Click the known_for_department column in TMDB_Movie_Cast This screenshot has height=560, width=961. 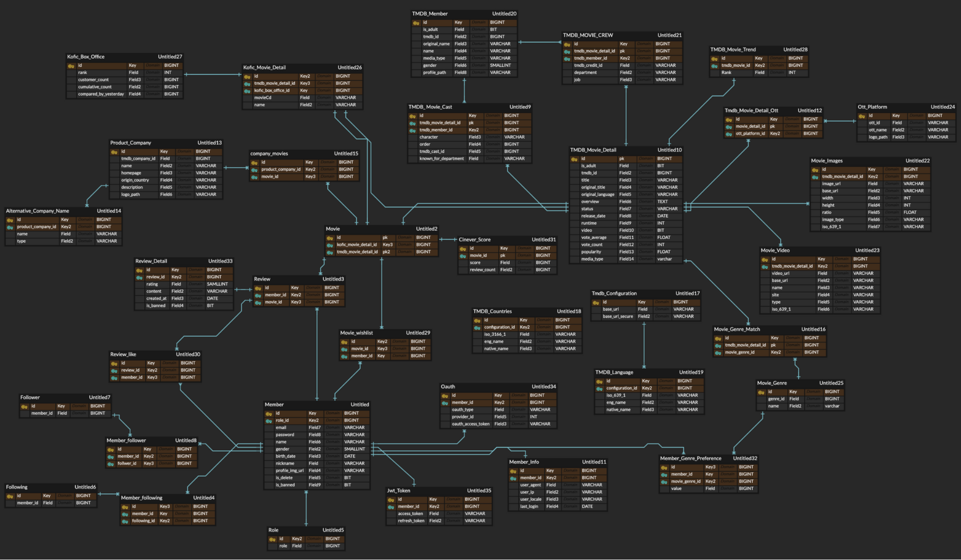[x=441, y=159]
